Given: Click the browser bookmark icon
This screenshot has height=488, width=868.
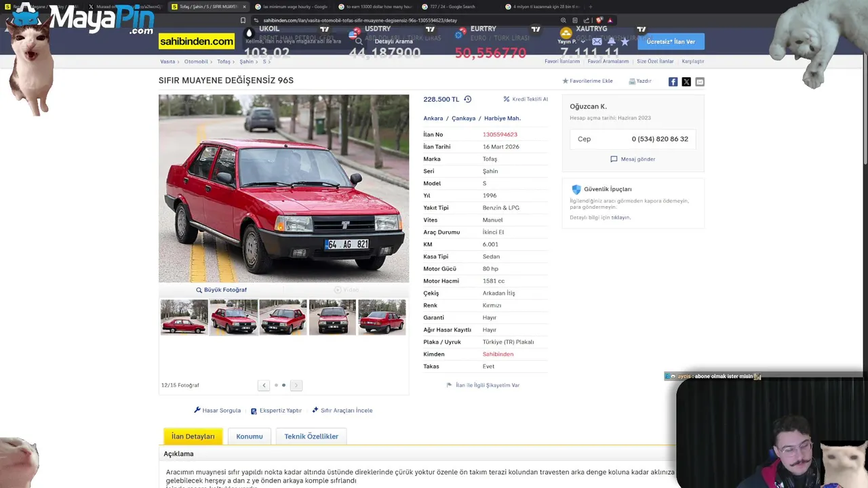Looking at the screenshot, I should tap(243, 20).
